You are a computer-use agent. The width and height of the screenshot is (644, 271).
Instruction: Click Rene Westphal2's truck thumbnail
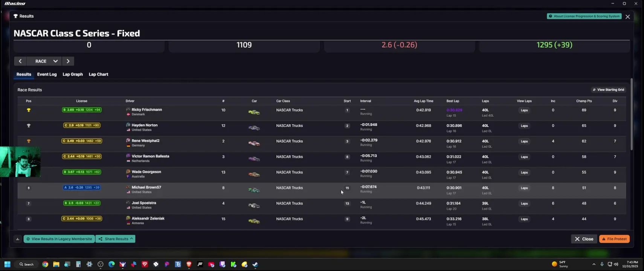tap(254, 143)
